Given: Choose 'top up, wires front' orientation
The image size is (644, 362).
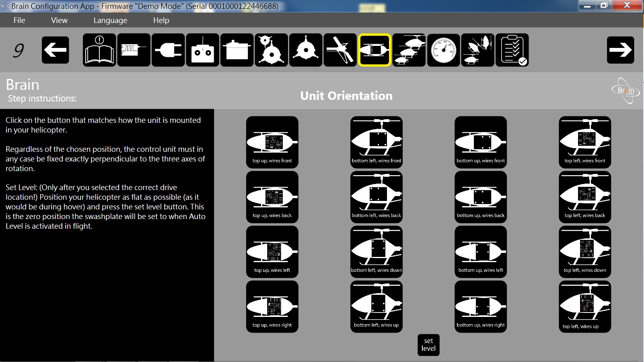Looking at the screenshot, I should point(272,142).
